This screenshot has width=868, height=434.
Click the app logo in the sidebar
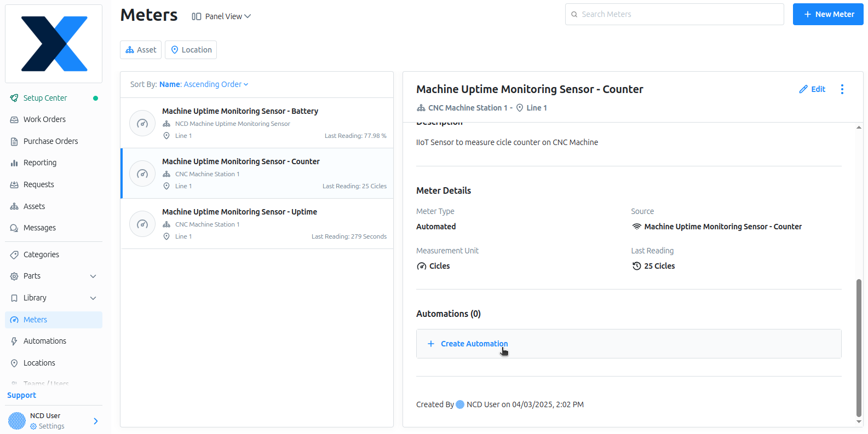pyautogui.click(x=54, y=44)
